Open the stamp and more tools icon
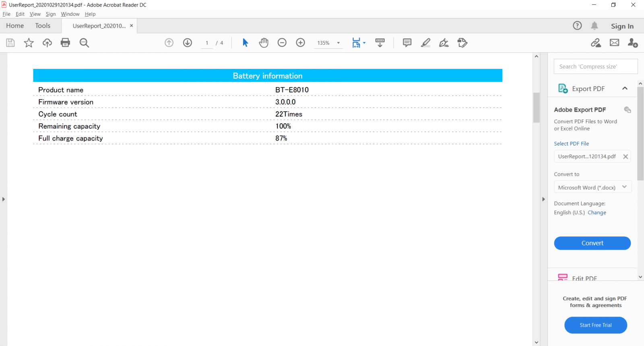Screen dimensions: 644x346 pos(462,43)
